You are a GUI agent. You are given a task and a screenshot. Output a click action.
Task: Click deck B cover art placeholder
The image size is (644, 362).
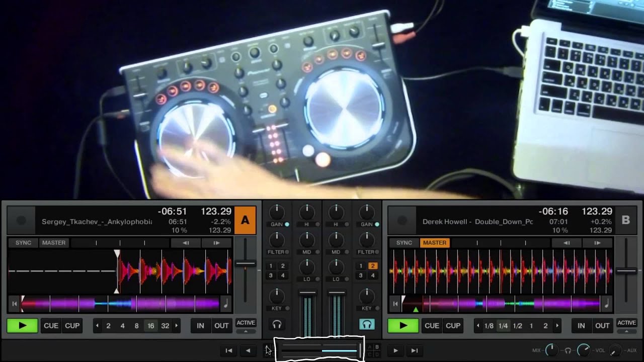[x=402, y=220]
